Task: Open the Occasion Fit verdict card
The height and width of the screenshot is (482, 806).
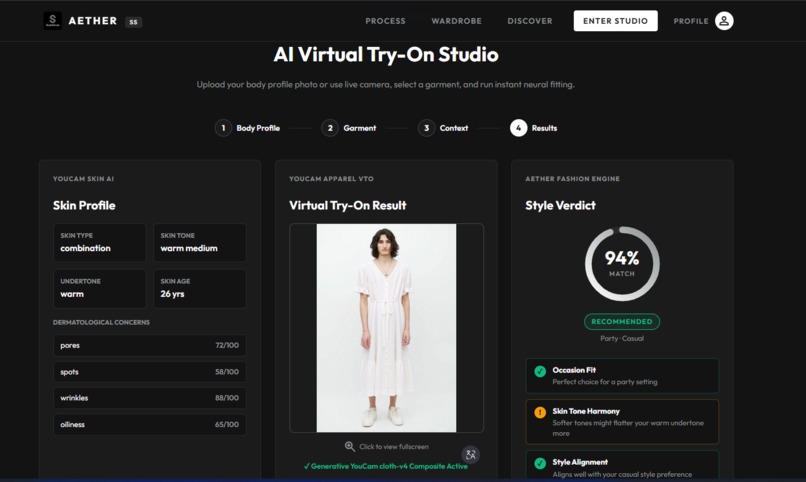Action: coord(622,376)
